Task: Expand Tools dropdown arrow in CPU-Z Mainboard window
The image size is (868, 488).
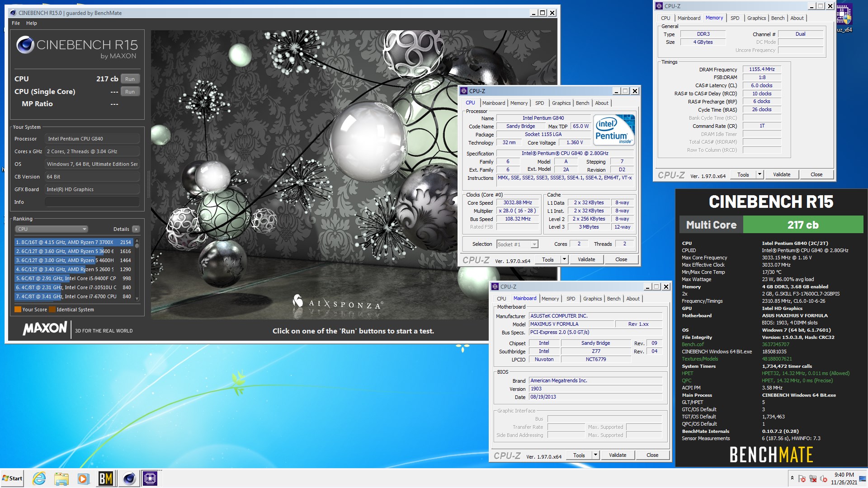Action: pyautogui.click(x=595, y=455)
